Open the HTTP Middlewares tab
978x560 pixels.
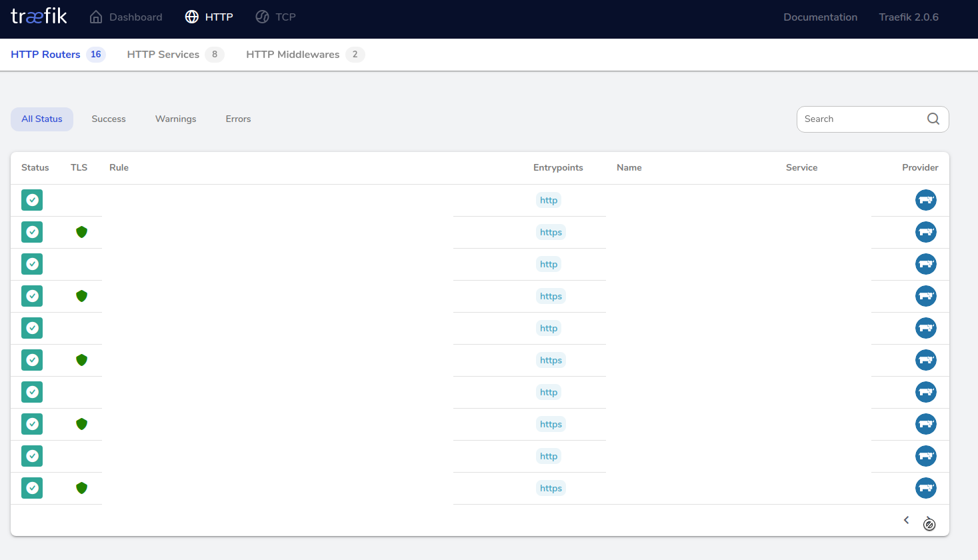coord(293,54)
